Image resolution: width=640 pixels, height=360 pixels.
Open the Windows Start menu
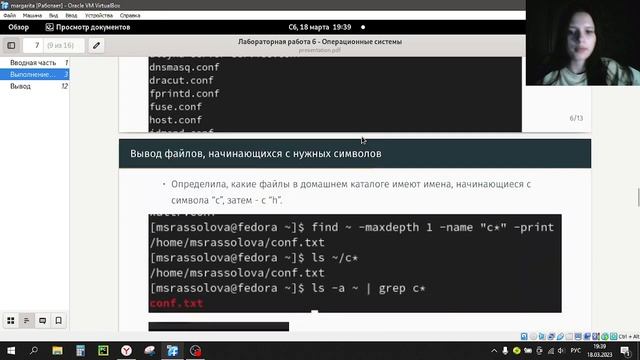[11, 351]
